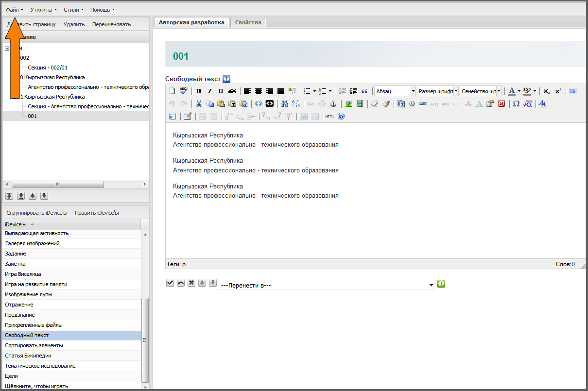The height and width of the screenshot is (391, 588).
Task: Toggle the ABC spellchecker icon
Action: (x=183, y=91)
